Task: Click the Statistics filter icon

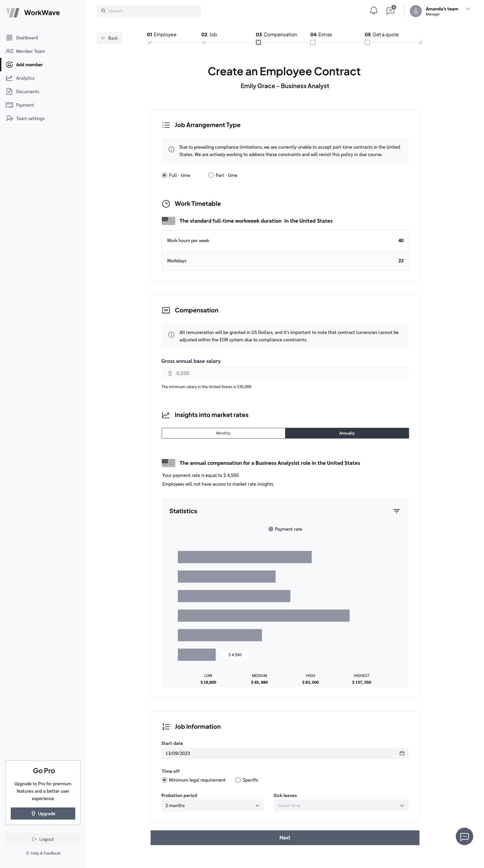Action: [396, 511]
